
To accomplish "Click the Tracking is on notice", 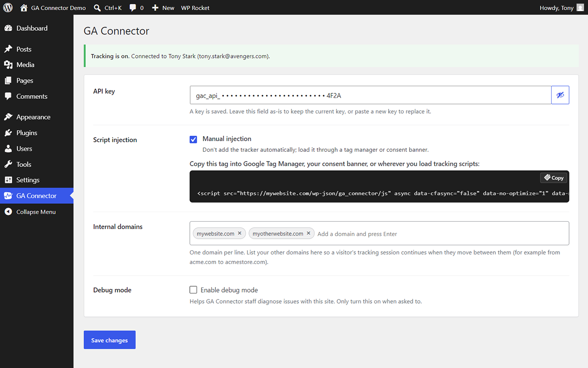I will tap(331, 56).
